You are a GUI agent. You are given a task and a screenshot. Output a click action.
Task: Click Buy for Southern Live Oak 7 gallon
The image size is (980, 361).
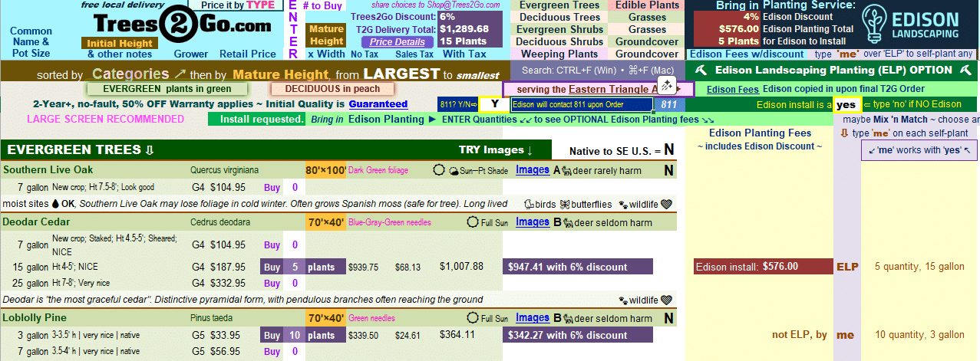point(272,187)
